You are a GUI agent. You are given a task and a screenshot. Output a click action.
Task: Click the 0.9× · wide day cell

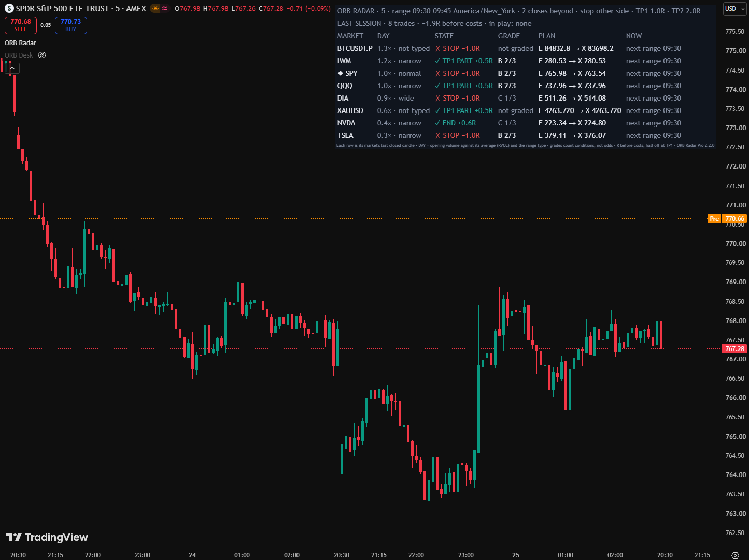(x=395, y=98)
